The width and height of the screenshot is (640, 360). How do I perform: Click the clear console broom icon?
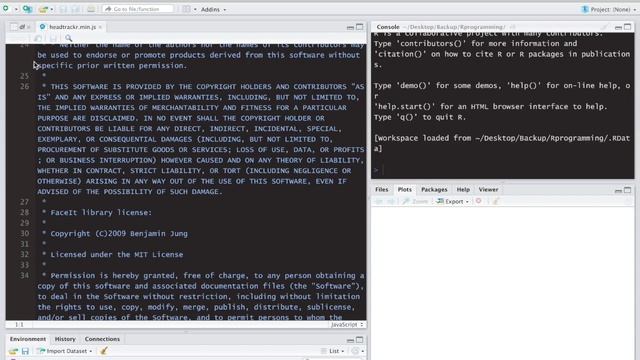click(604, 27)
